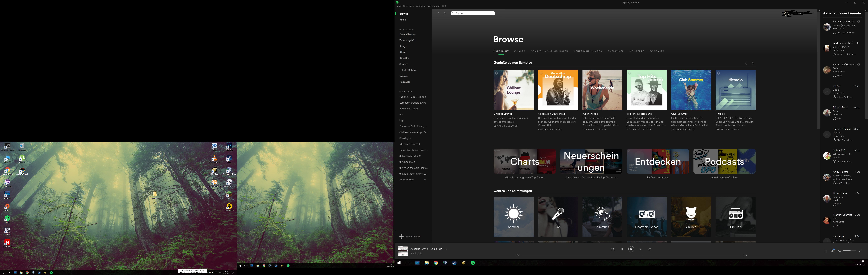
Task: Switch to the CHARTS tab
Action: point(520,51)
